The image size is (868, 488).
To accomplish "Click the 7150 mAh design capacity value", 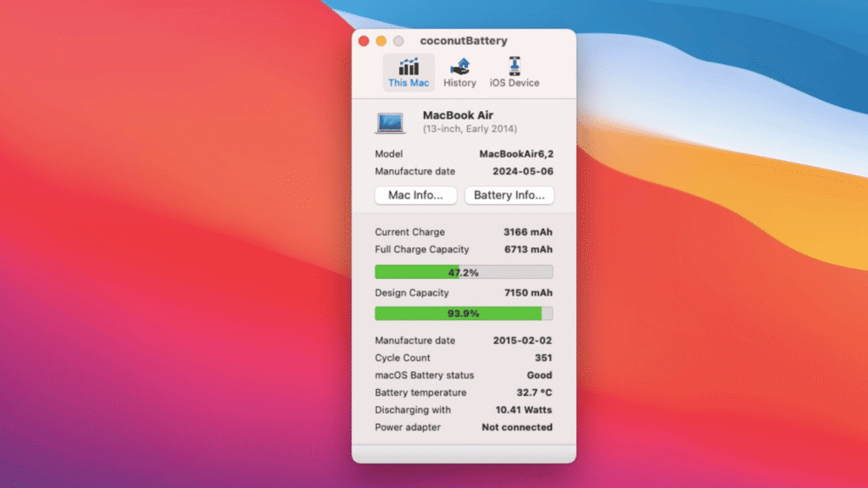I will point(528,292).
